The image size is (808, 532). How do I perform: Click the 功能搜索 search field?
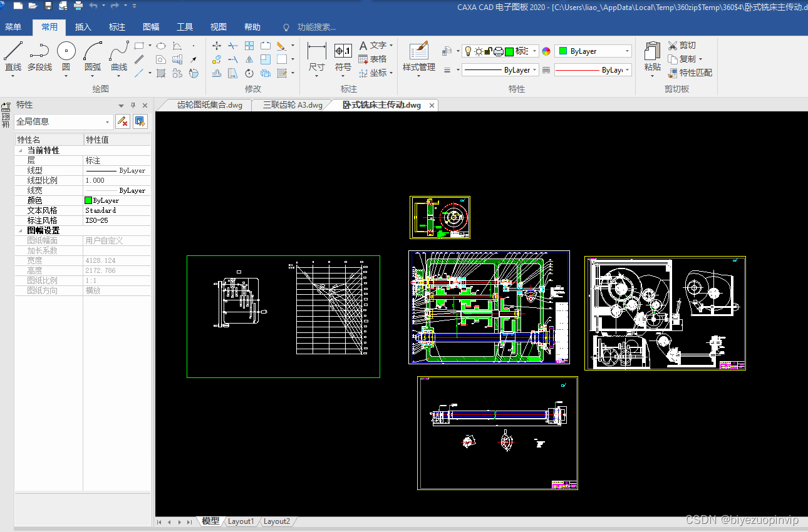coord(316,27)
